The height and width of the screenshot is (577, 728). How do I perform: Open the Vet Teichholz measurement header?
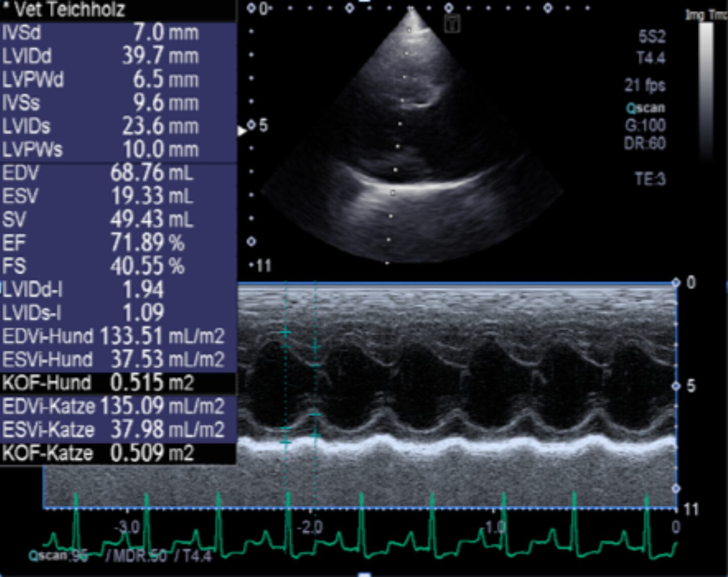click(x=66, y=10)
